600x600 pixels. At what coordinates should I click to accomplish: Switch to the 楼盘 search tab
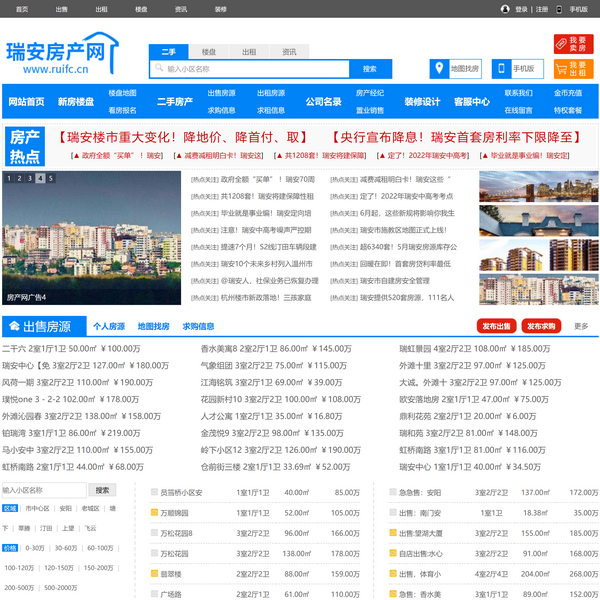click(x=209, y=51)
